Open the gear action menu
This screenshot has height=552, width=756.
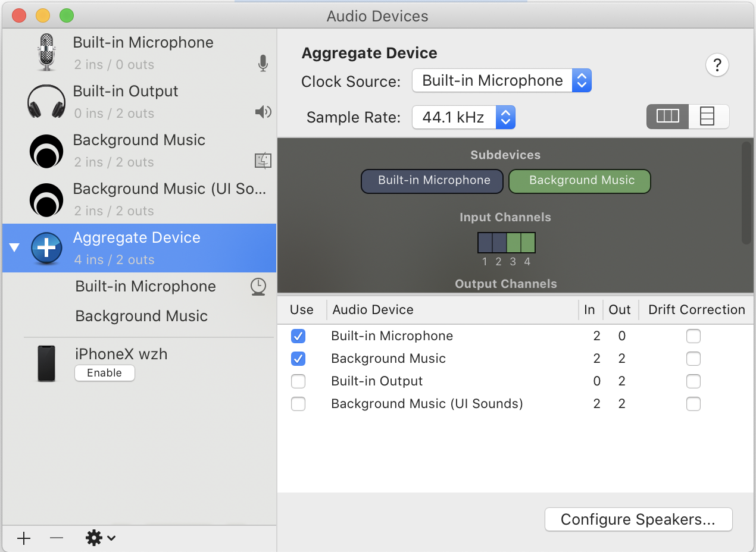pyautogui.click(x=100, y=538)
